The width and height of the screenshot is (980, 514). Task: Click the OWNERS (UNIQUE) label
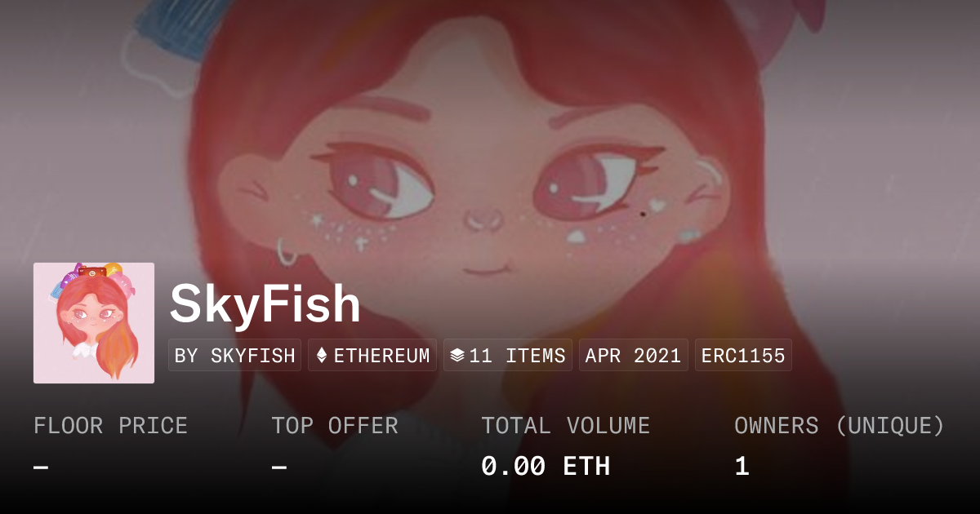coord(840,426)
